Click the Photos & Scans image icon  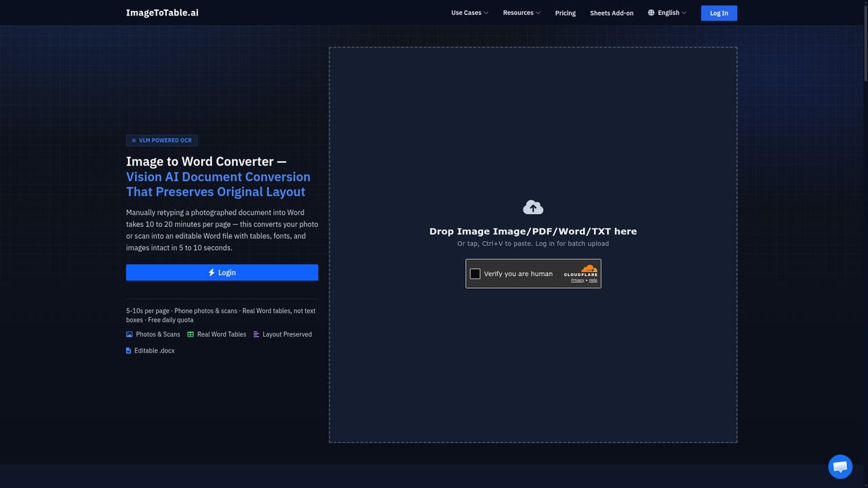130,334
